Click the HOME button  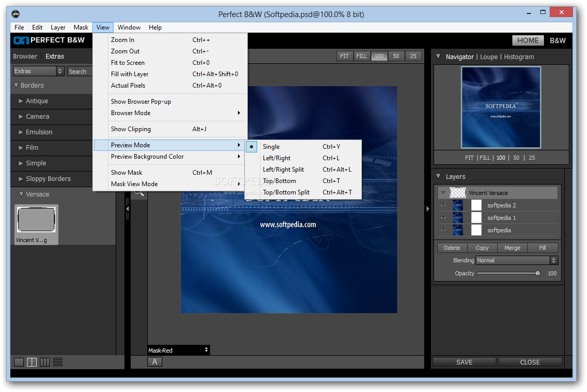[x=528, y=40]
